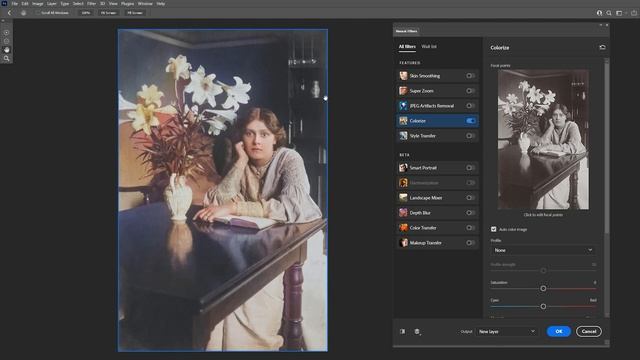Enable the Style Transfer toggle
The image size is (640, 360).
(470, 136)
